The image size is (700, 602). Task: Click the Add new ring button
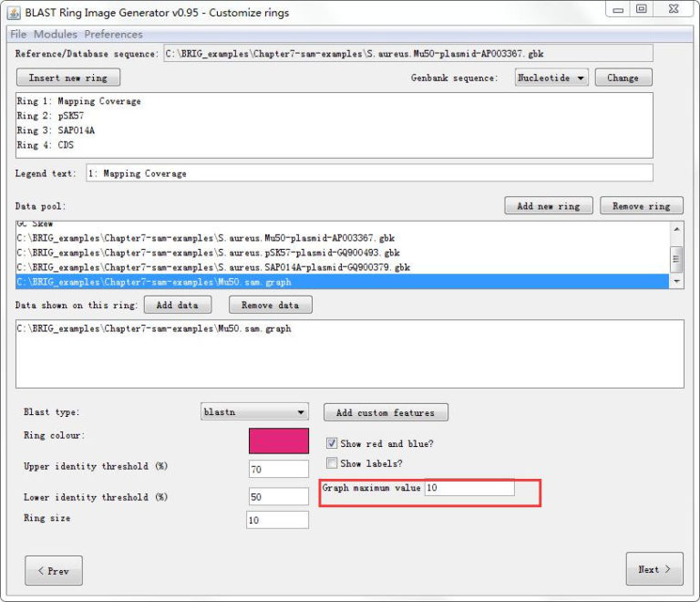[x=549, y=206]
